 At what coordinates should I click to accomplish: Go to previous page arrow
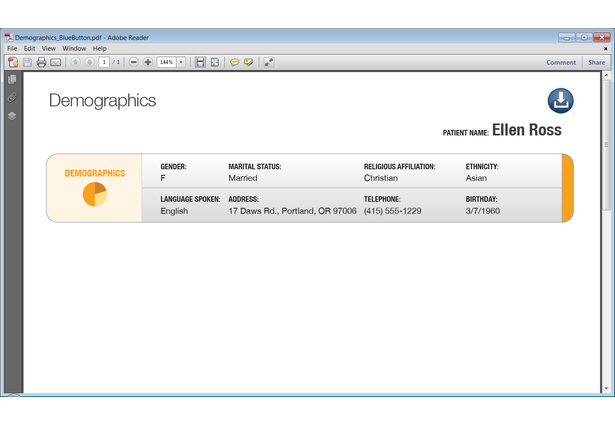pyautogui.click(x=75, y=62)
